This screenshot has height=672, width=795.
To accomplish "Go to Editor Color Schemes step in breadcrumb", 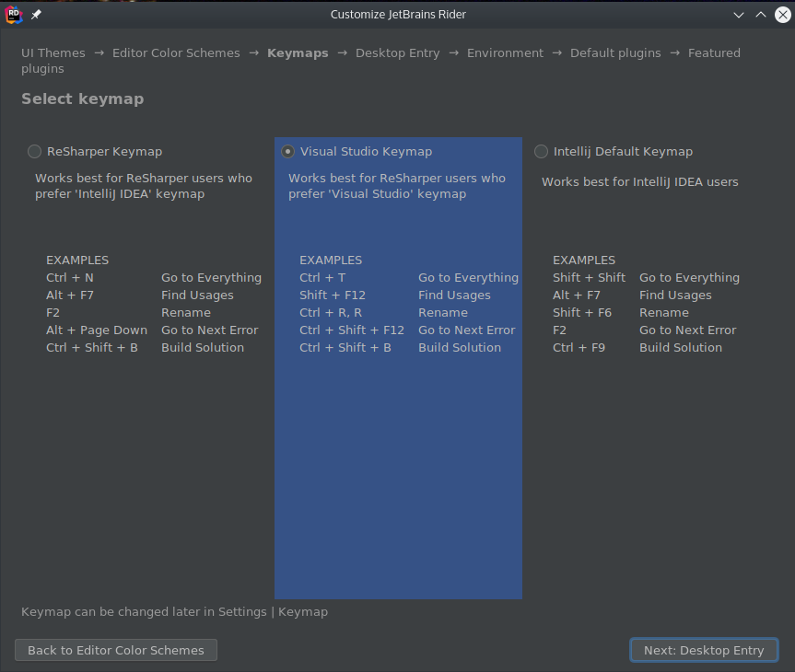I will (176, 53).
